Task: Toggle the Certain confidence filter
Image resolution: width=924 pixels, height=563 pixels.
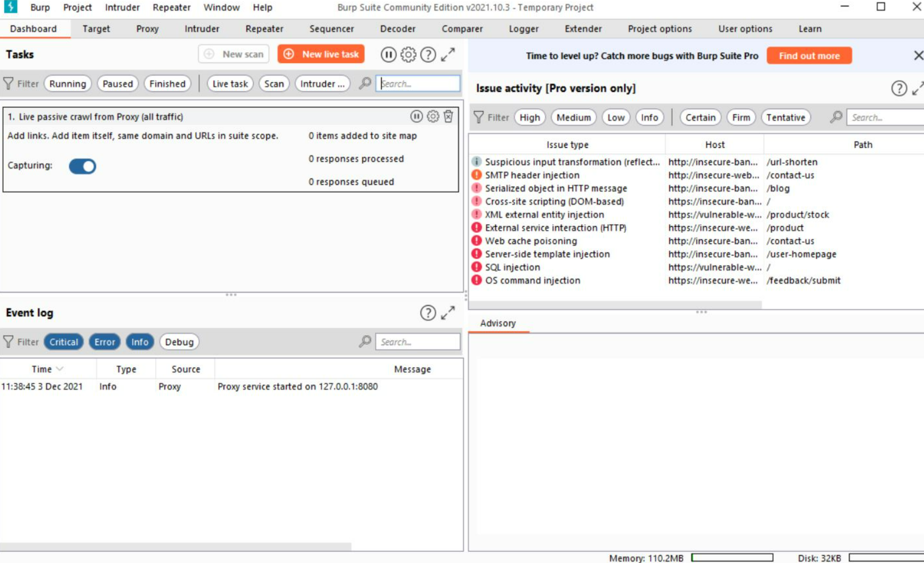Action: (701, 117)
